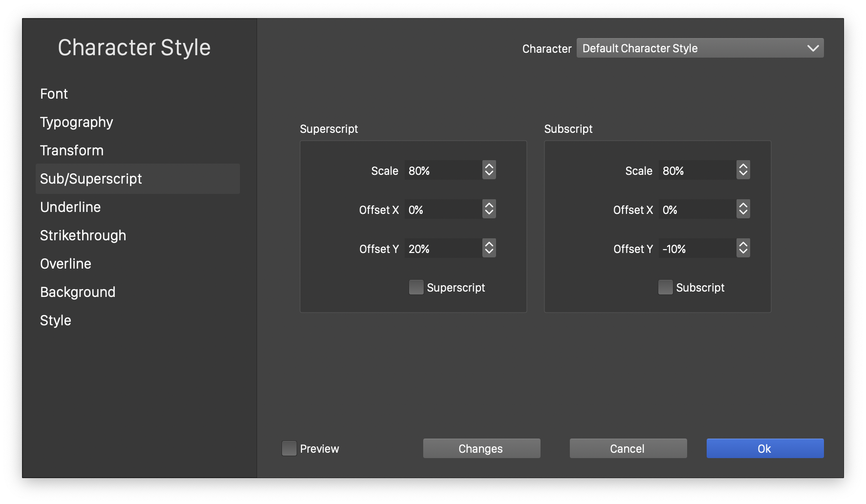Enable the Superscript checkbox
866x504 pixels.
pyautogui.click(x=416, y=287)
